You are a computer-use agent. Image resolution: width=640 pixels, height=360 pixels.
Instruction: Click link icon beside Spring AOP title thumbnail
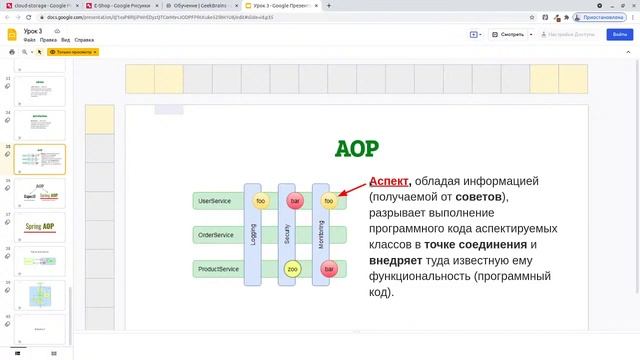7,222
